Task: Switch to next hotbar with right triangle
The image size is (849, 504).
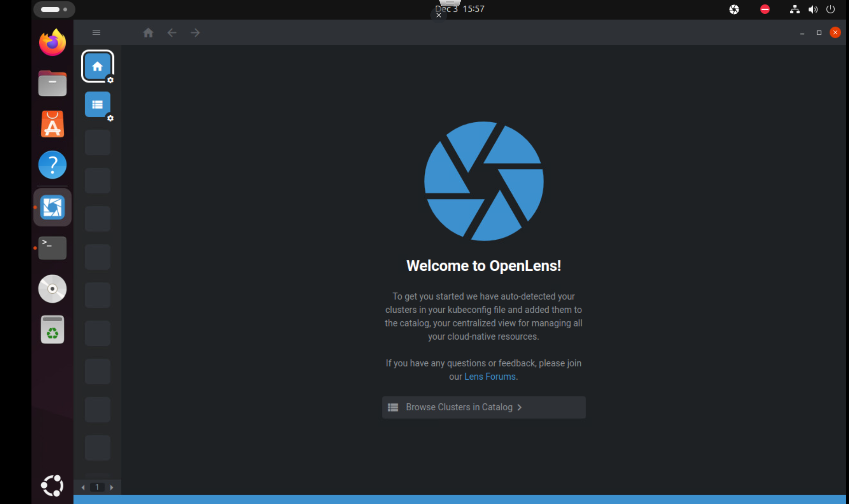Action: point(112,487)
